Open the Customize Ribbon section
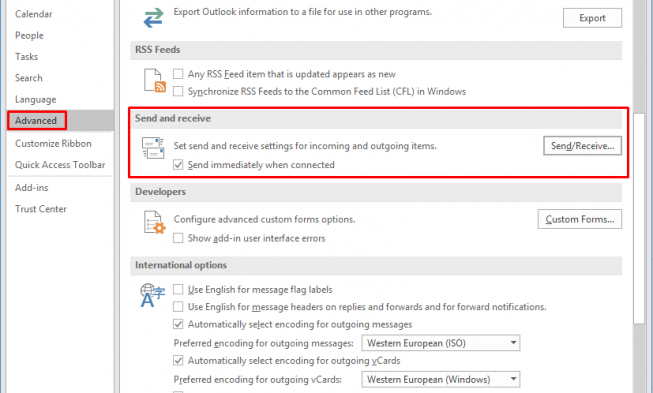 (53, 144)
